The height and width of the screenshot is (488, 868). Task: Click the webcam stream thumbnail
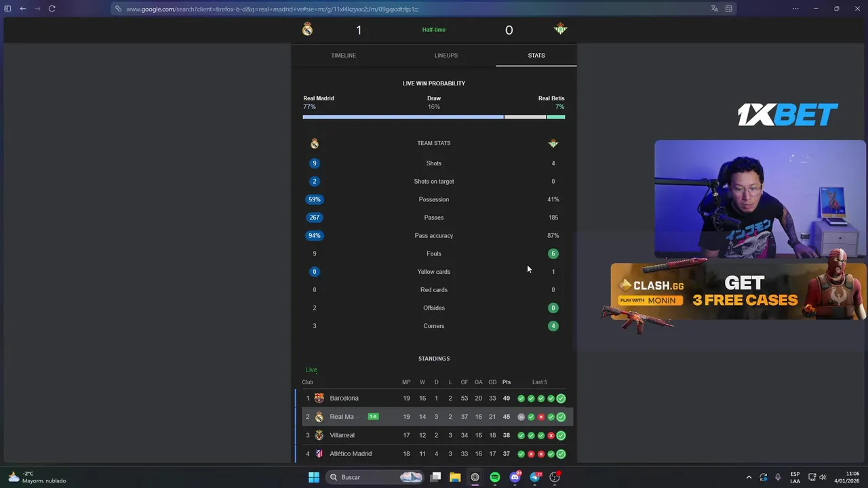point(760,199)
